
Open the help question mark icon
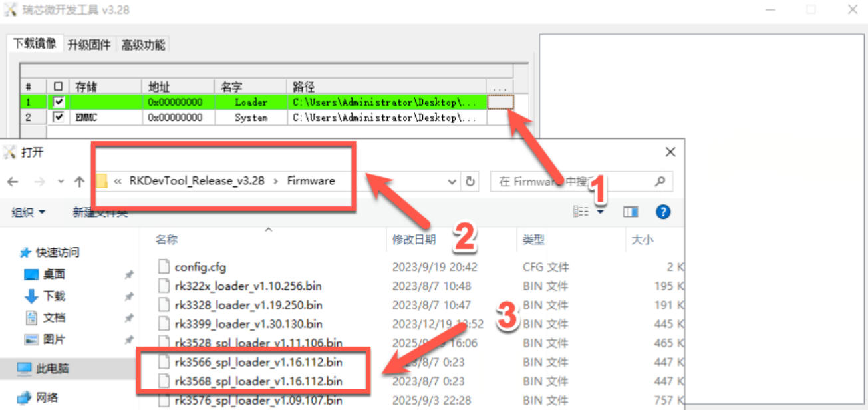point(662,212)
